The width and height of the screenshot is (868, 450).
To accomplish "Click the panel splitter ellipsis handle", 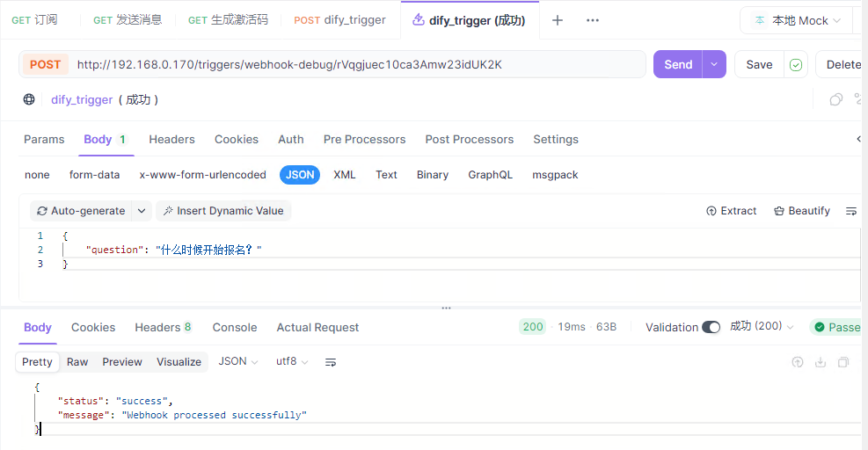I will (x=446, y=308).
